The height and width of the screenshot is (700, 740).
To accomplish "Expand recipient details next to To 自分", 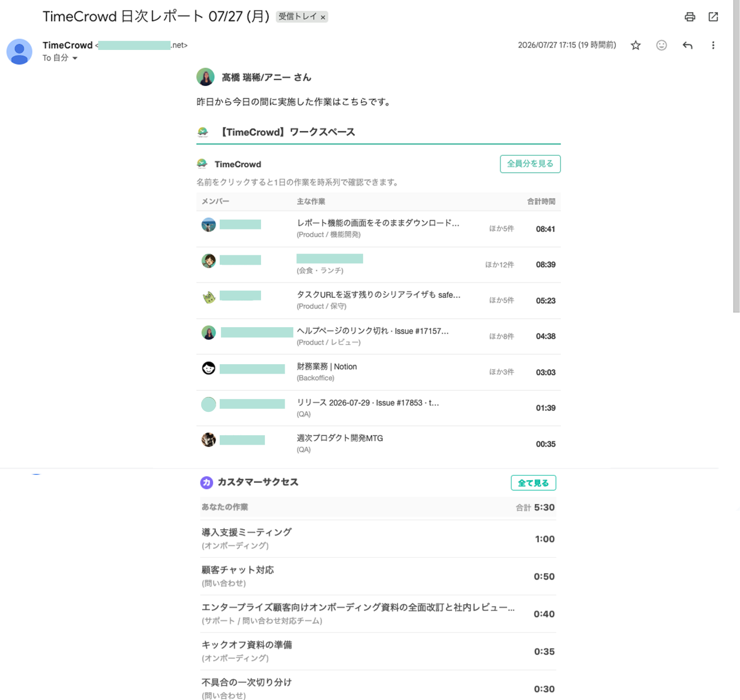I will (x=75, y=58).
